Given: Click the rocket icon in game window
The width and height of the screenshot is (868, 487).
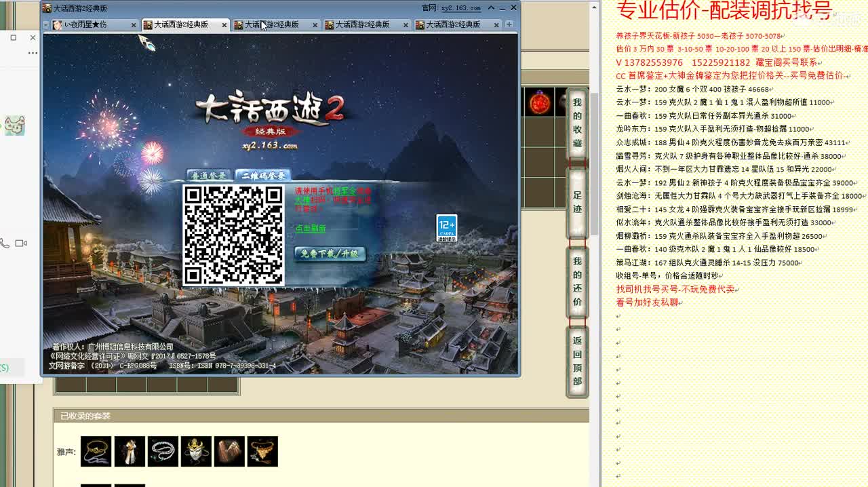Looking at the screenshot, I should tap(147, 43).
